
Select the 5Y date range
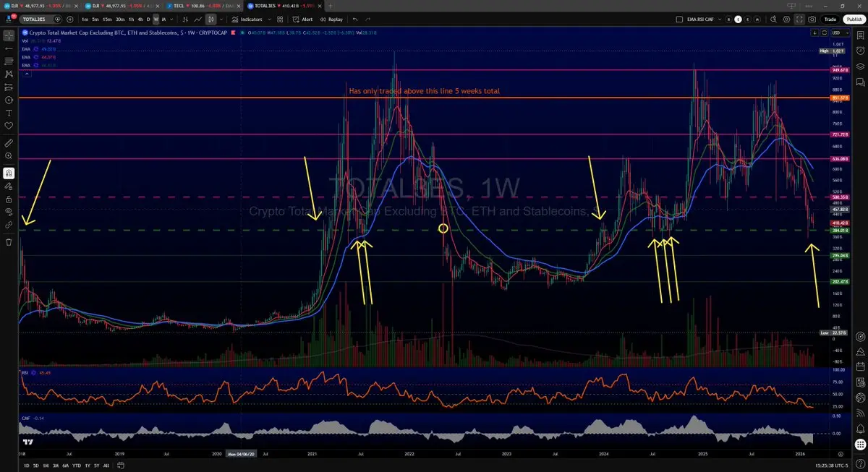pyautogui.click(x=97, y=465)
